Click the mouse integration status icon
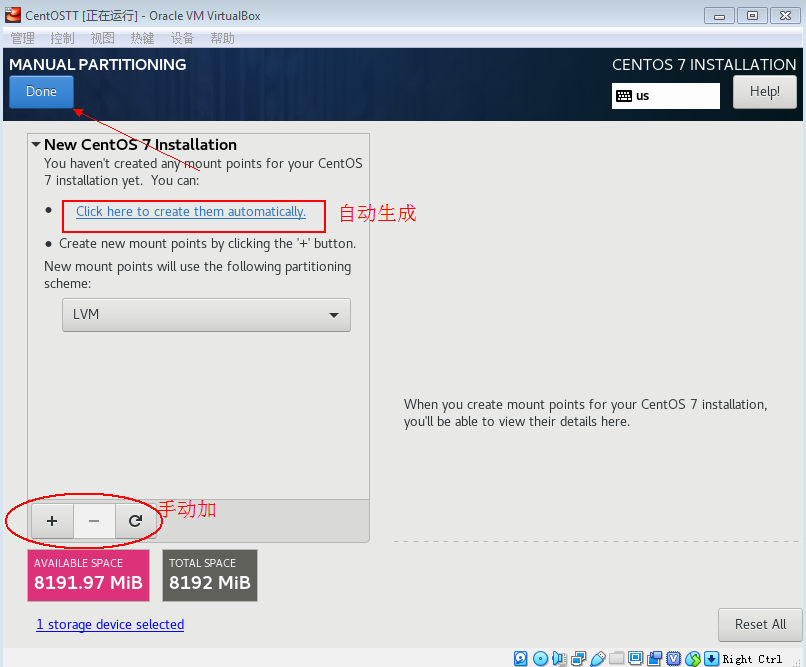 (693, 658)
